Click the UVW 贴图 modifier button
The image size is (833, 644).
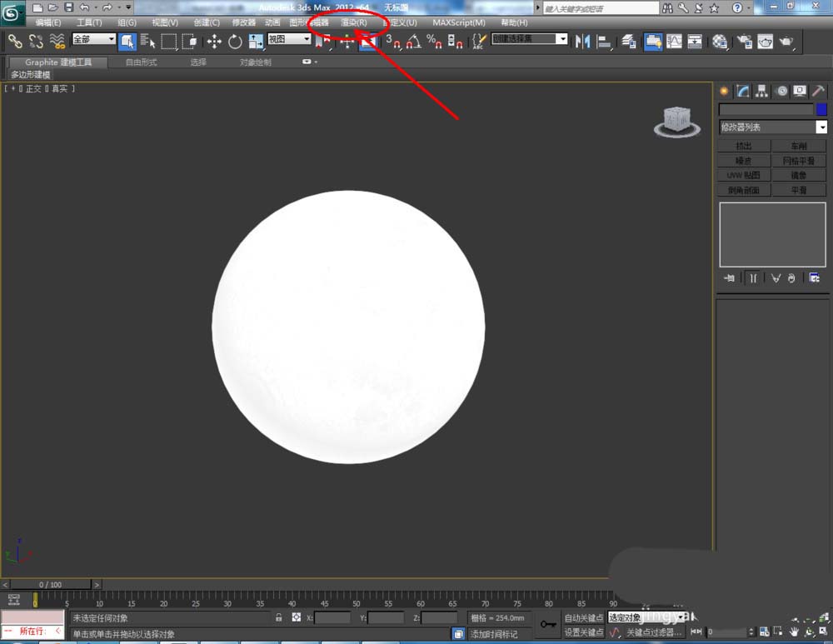pyautogui.click(x=744, y=175)
